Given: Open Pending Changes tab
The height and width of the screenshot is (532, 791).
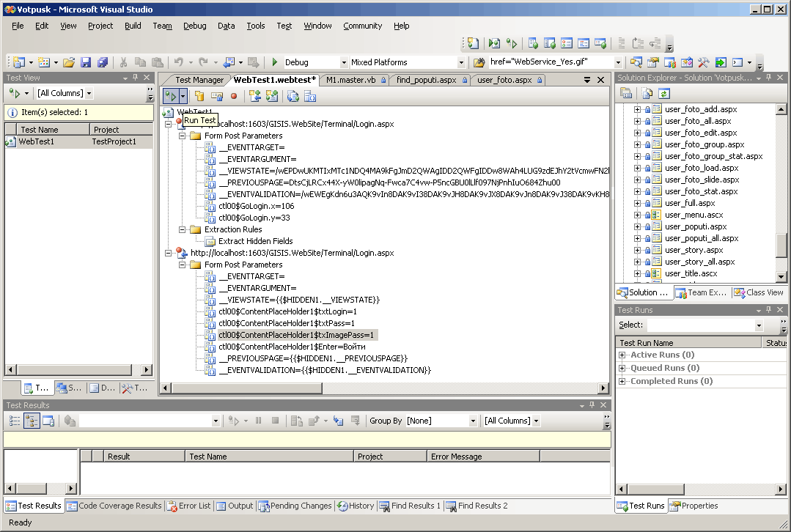Looking at the screenshot, I should pyautogui.click(x=295, y=506).
